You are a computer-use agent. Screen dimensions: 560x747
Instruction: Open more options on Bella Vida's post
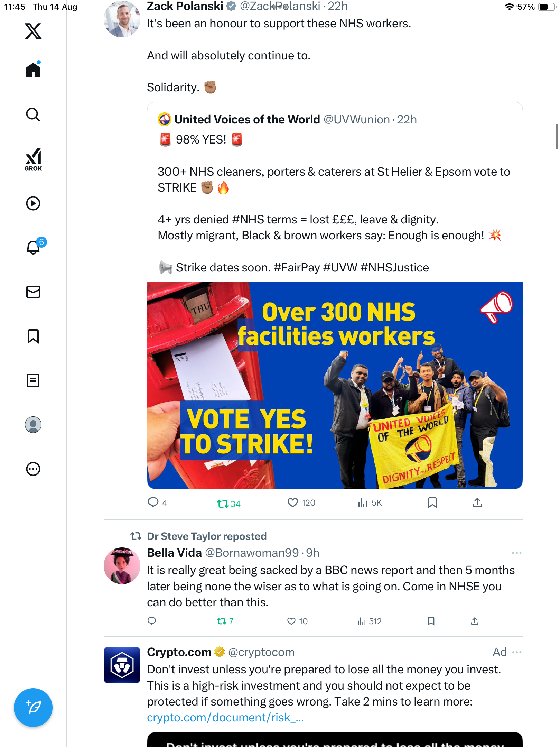click(516, 553)
